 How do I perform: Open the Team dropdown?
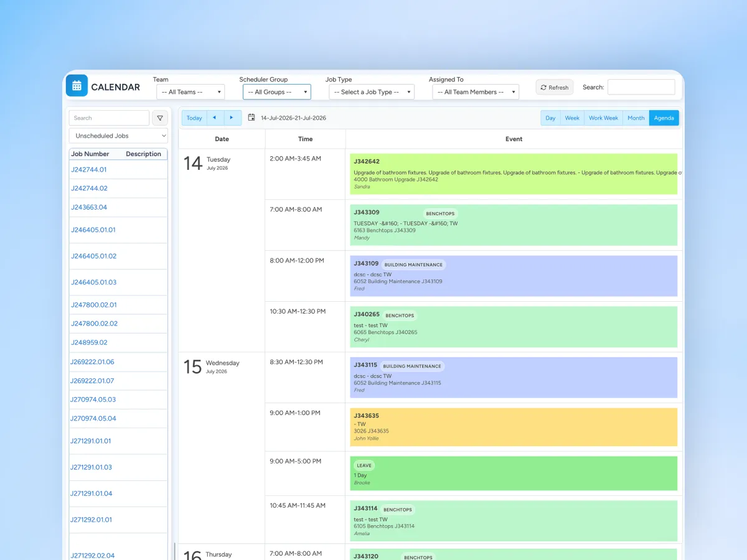(190, 92)
